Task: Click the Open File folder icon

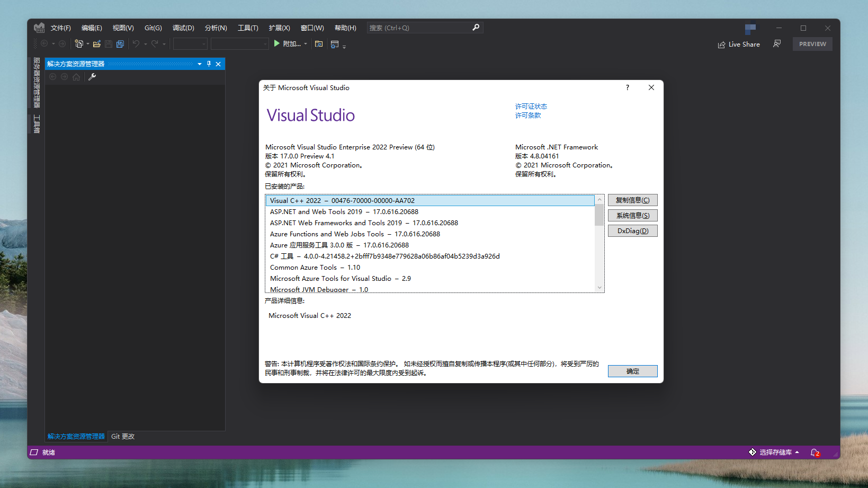Action: [97, 44]
